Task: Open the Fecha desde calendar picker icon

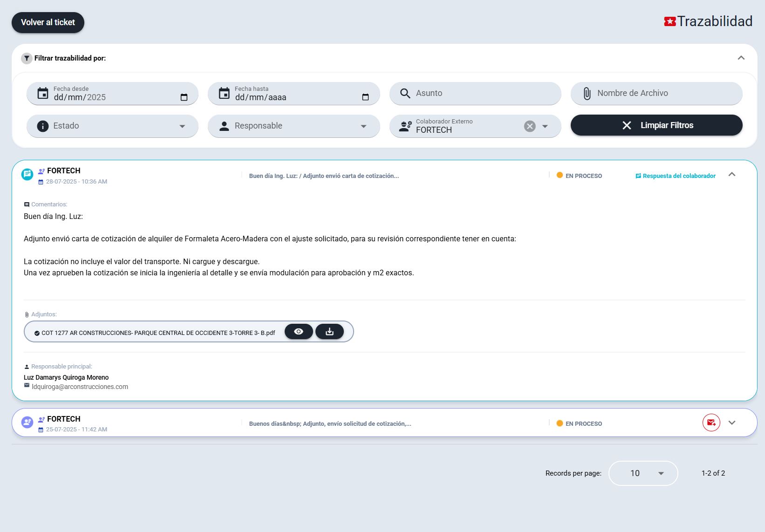Action: click(184, 97)
